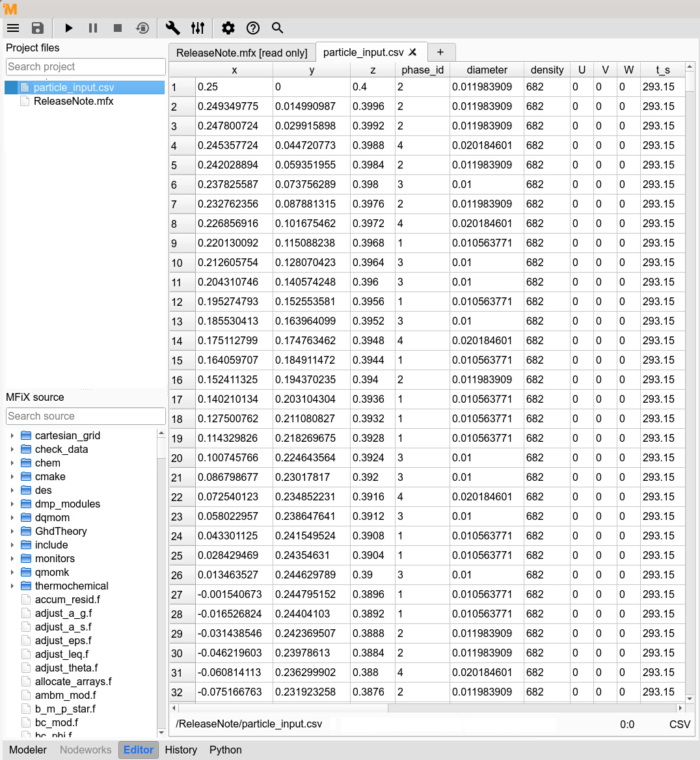Open the hamburger main menu
700x760 pixels.
(13, 28)
